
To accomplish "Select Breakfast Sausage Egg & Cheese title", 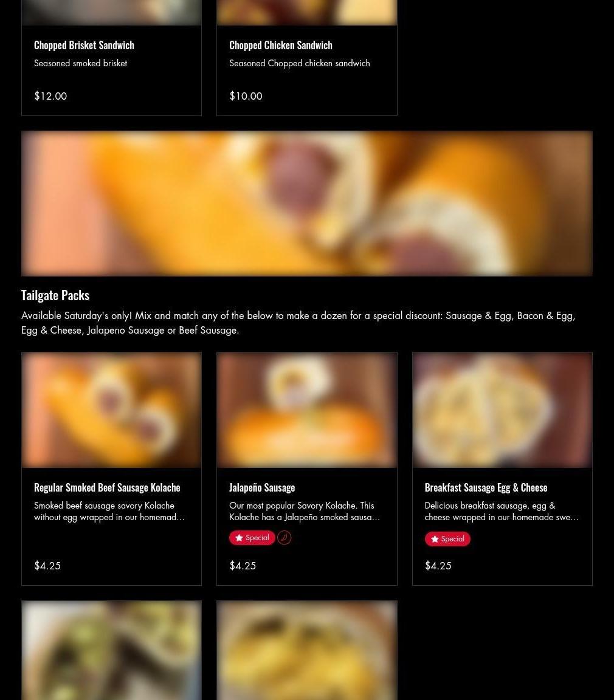I will [486, 487].
